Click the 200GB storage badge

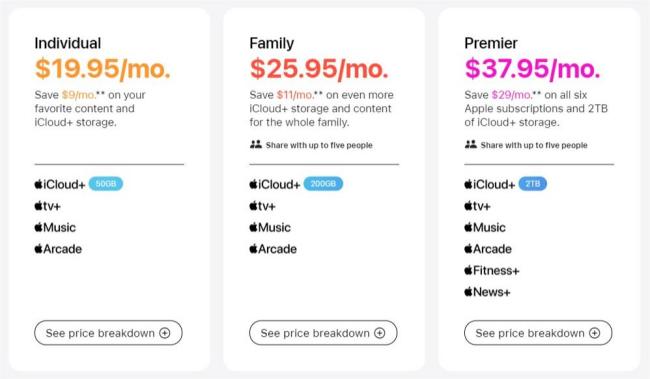323,184
